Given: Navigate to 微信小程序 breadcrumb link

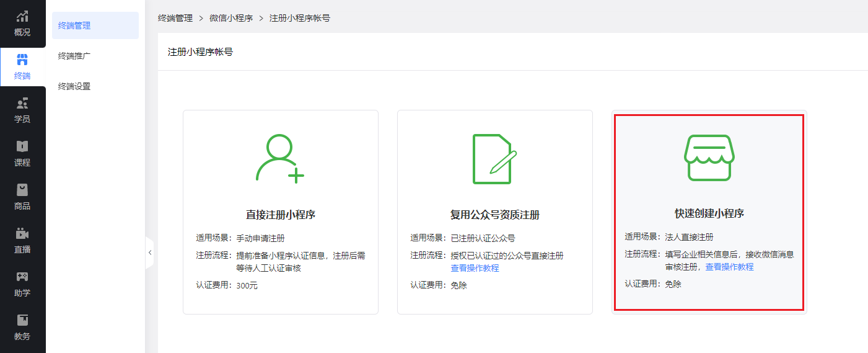Looking at the screenshot, I should tap(231, 18).
